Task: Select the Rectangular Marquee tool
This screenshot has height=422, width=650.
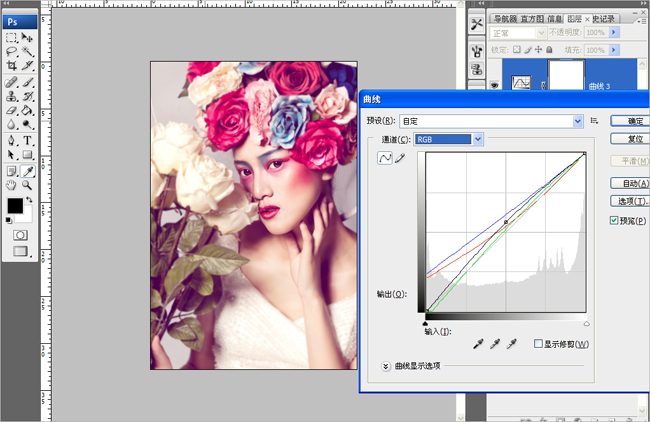Action: [12, 38]
